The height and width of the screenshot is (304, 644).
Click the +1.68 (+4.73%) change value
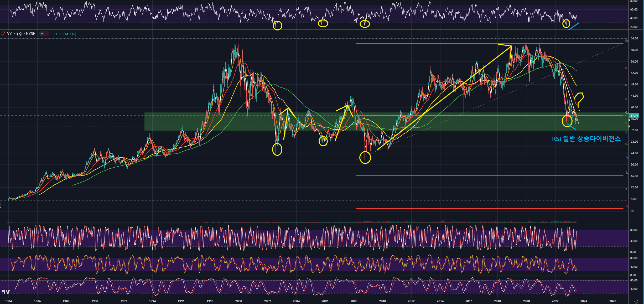pos(65,34)
